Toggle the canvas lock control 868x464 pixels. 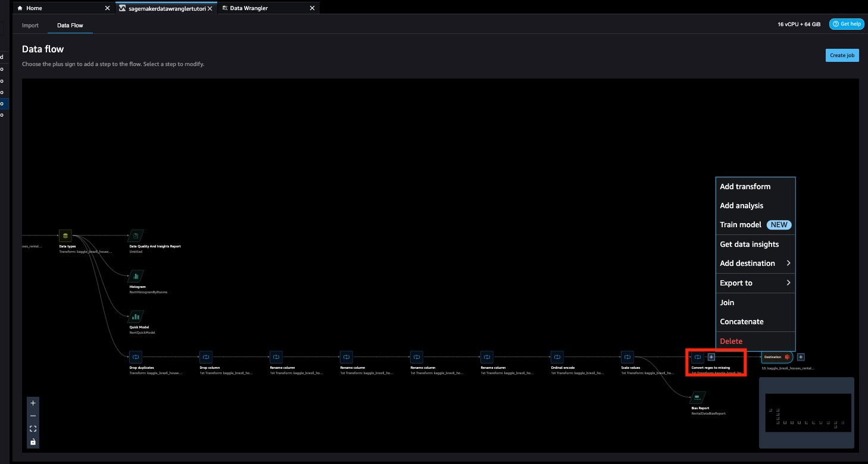click(x=33, y=441)
